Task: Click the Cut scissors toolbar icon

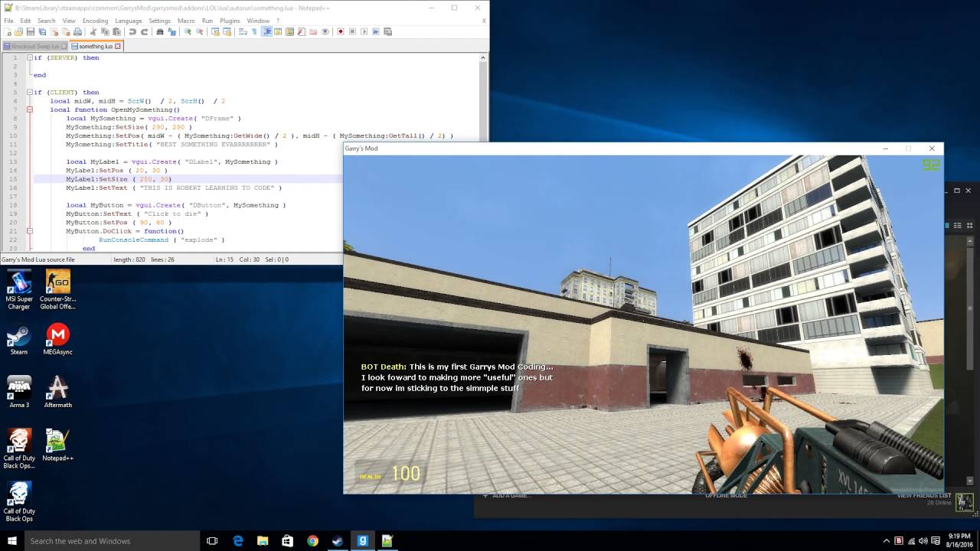Action: tap(93, 31)
